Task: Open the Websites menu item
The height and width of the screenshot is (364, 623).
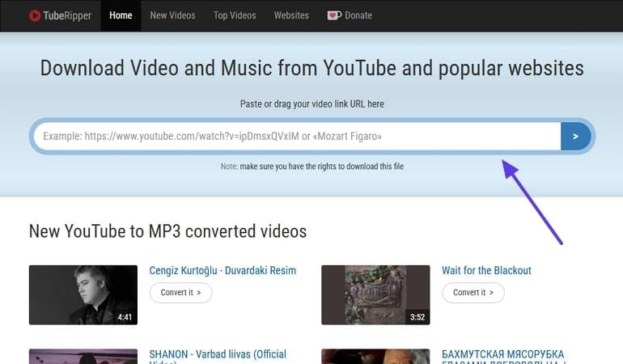Action: tap(291, 15)
